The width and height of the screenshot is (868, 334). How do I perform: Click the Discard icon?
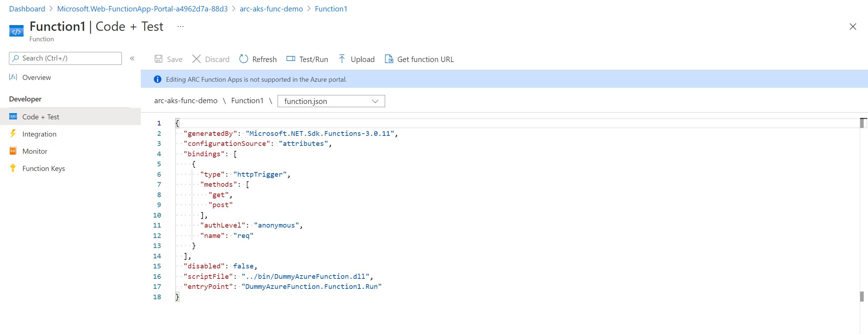[x=196, y=59]
